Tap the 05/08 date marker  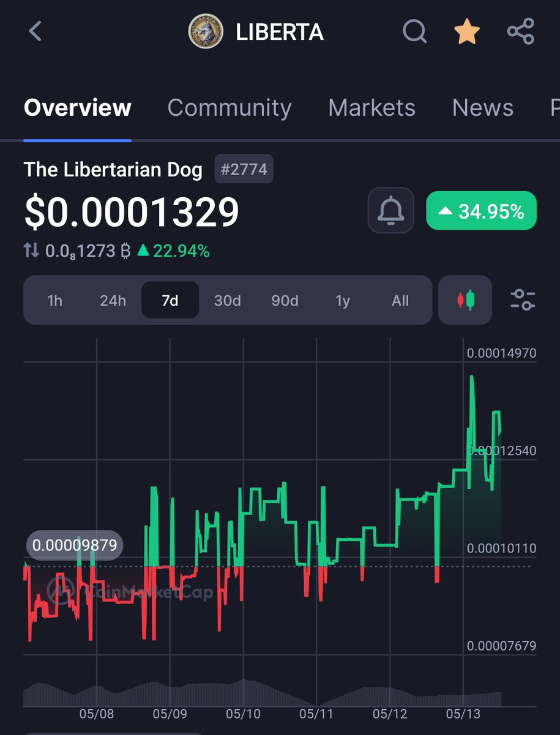pyautogui.click(x=97, y=714)
